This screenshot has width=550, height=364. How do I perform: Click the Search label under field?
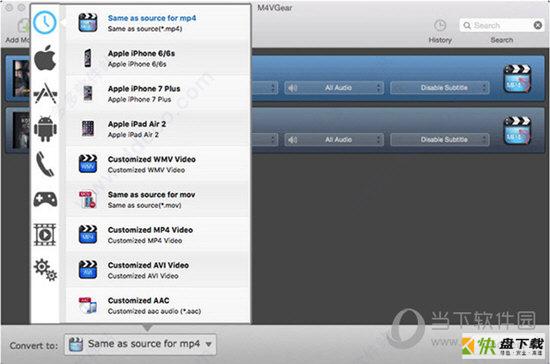(x=502, y=40)
